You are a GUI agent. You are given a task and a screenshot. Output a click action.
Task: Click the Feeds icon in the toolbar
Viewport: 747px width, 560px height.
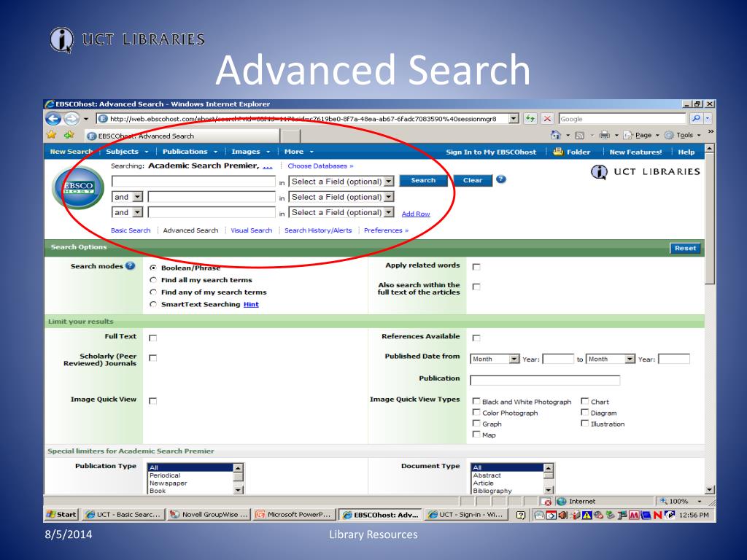(579, 135)
